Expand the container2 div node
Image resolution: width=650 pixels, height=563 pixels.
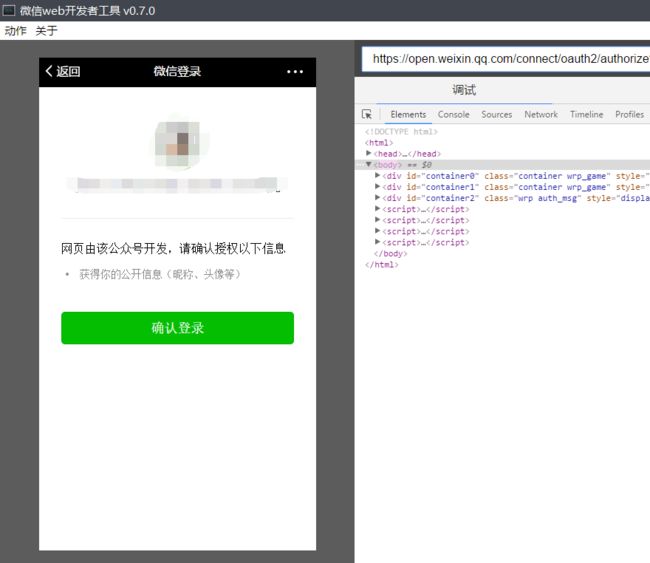[x=377, y=198]
